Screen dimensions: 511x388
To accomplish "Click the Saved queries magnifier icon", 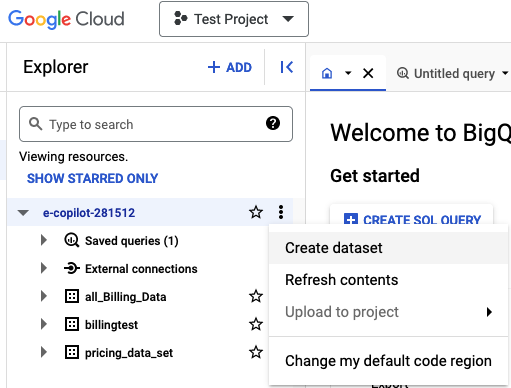I will tap(72, 240).
